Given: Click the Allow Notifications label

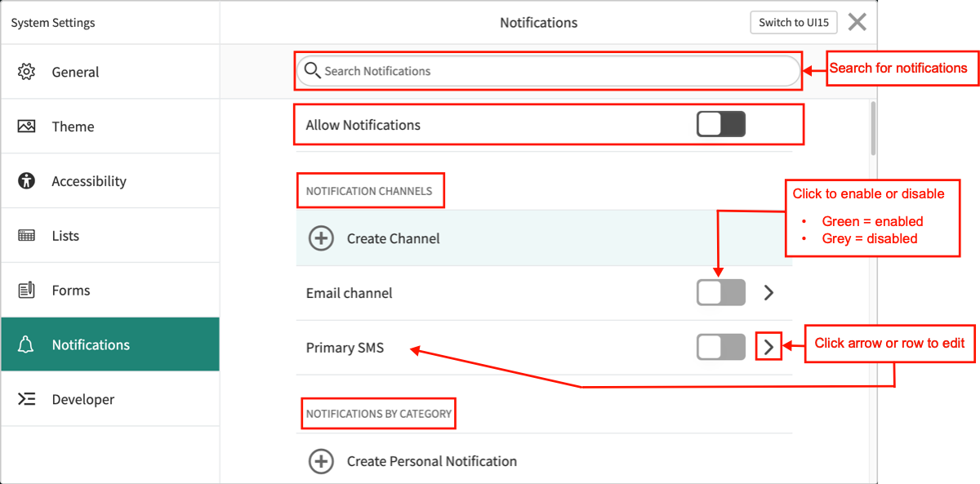Looking at the screenshot, I should 363,125.
